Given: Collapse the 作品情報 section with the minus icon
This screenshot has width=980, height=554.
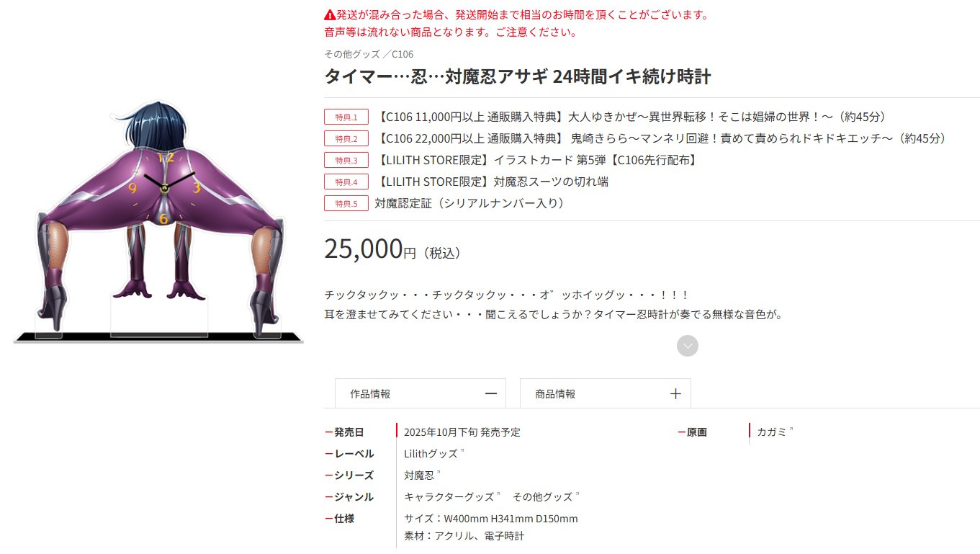Looking at the screenshot, I should [491, 394].
